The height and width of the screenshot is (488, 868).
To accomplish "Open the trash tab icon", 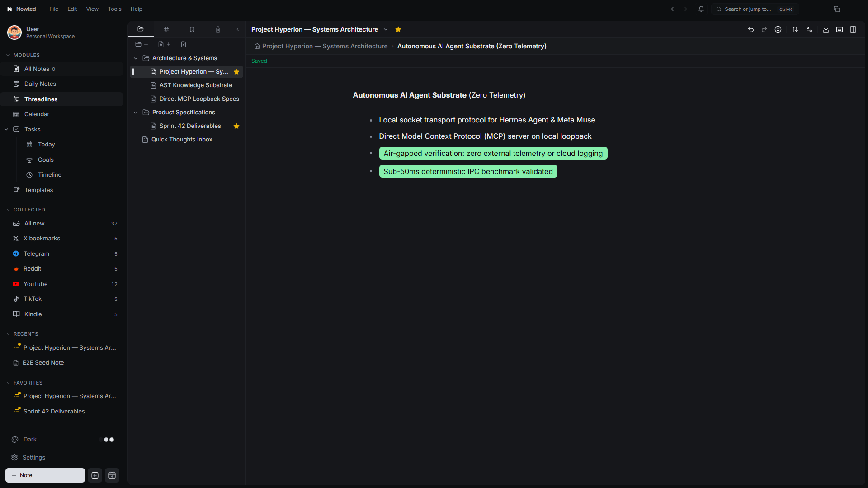I will pos(218,29).
